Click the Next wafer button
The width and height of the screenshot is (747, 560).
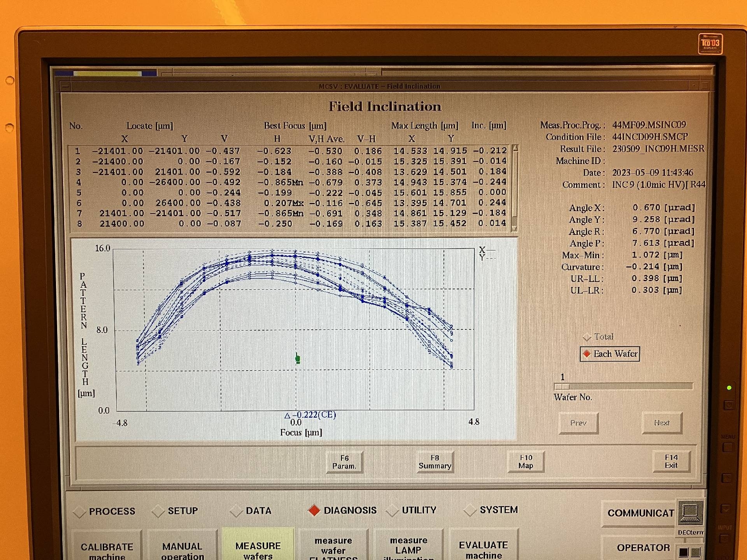click(x=662, y=423)
